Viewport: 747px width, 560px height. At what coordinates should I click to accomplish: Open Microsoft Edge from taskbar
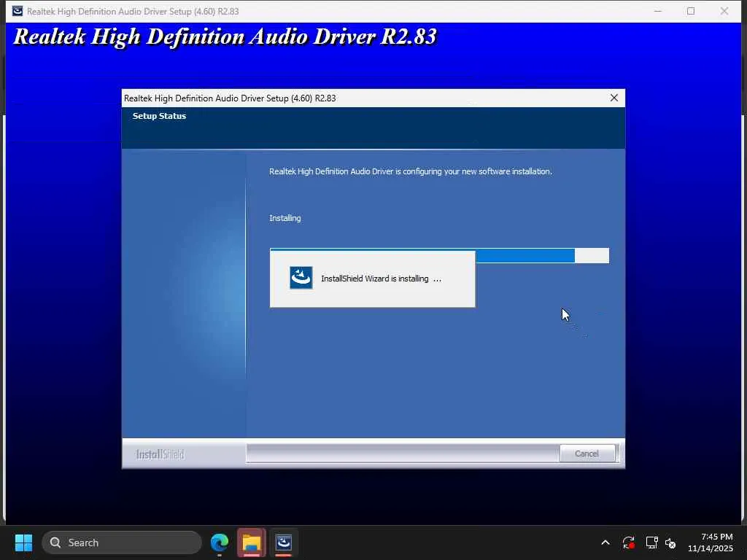220,542
